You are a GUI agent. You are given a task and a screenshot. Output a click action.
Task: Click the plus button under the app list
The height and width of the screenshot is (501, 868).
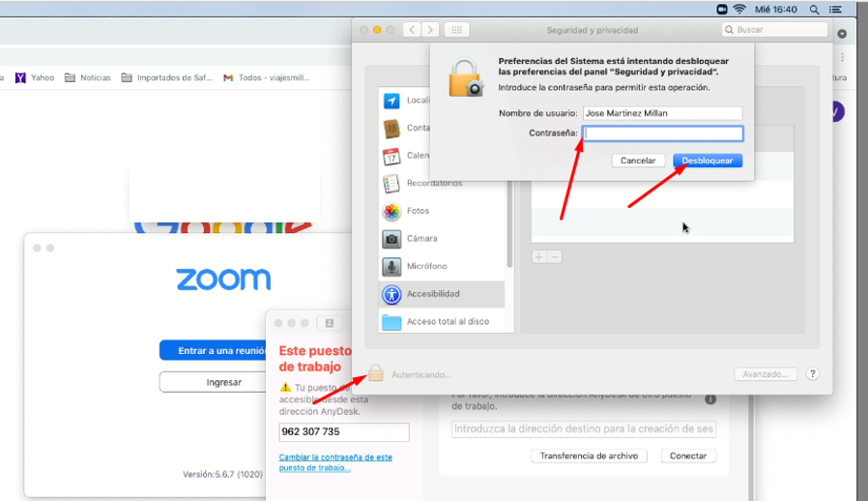click(x=539, y=257)
